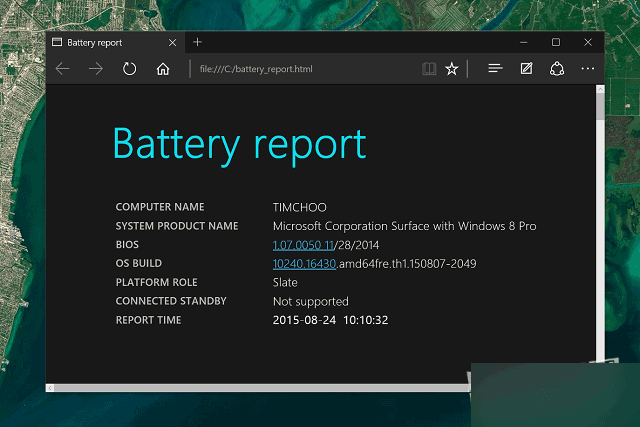Go to the home page
The image size is (640, 427).
pos(163,69)
